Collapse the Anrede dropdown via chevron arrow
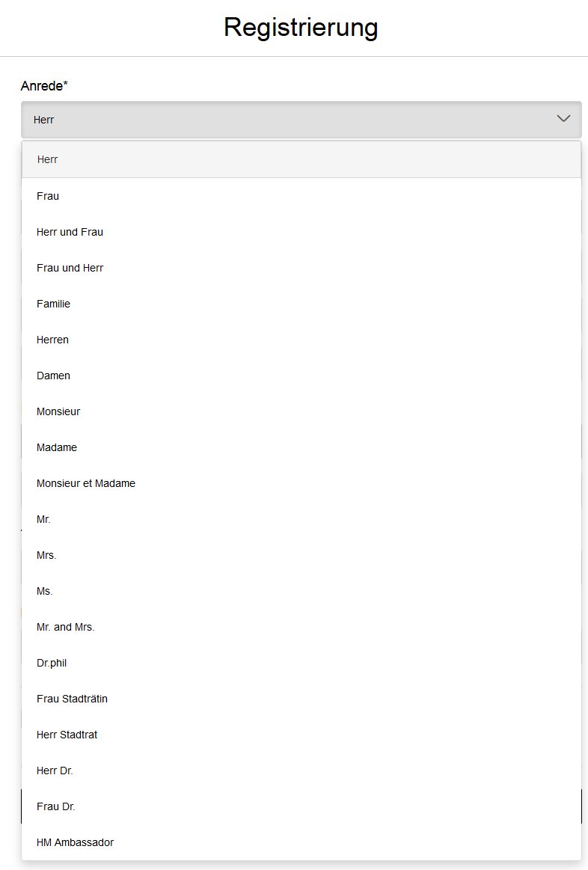 point(563,119)
